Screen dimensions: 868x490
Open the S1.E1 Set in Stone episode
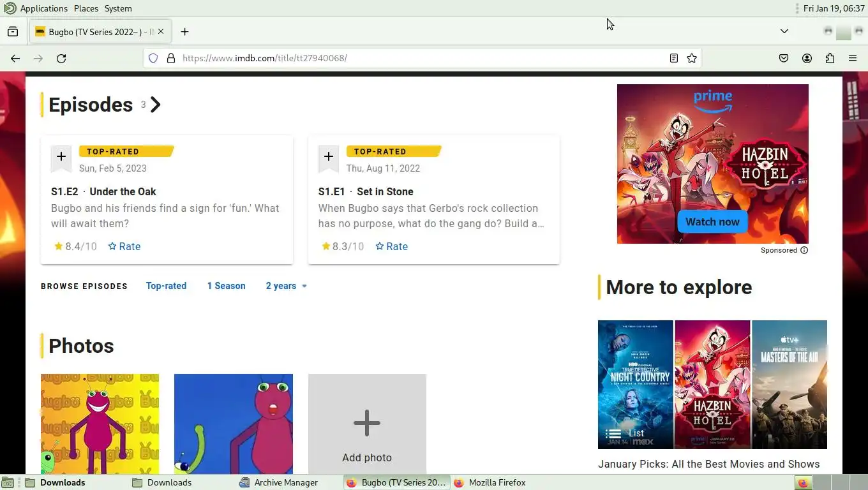tap(366, 191)
